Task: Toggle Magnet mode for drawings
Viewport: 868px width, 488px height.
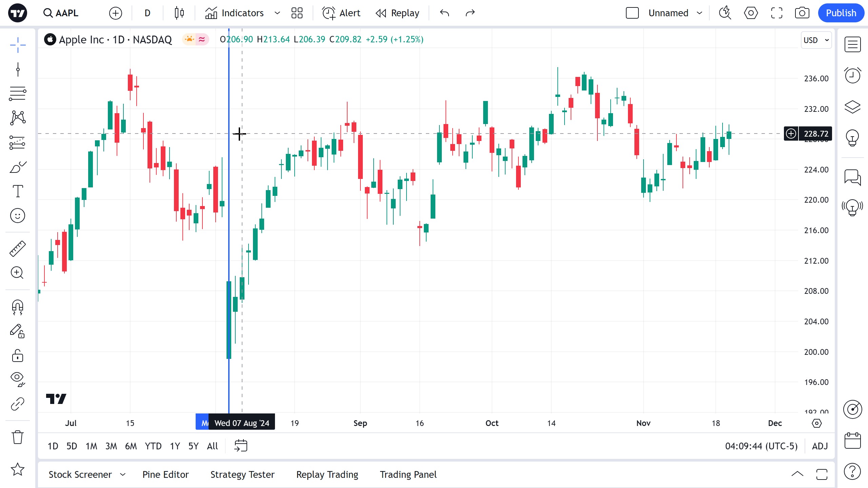Action: (x=18, y=307)
